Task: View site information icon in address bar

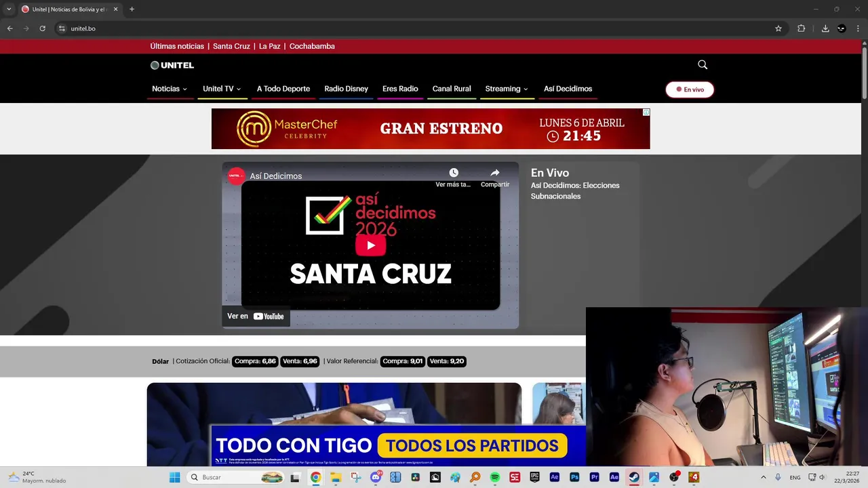Action: click(x=62, y=28)
